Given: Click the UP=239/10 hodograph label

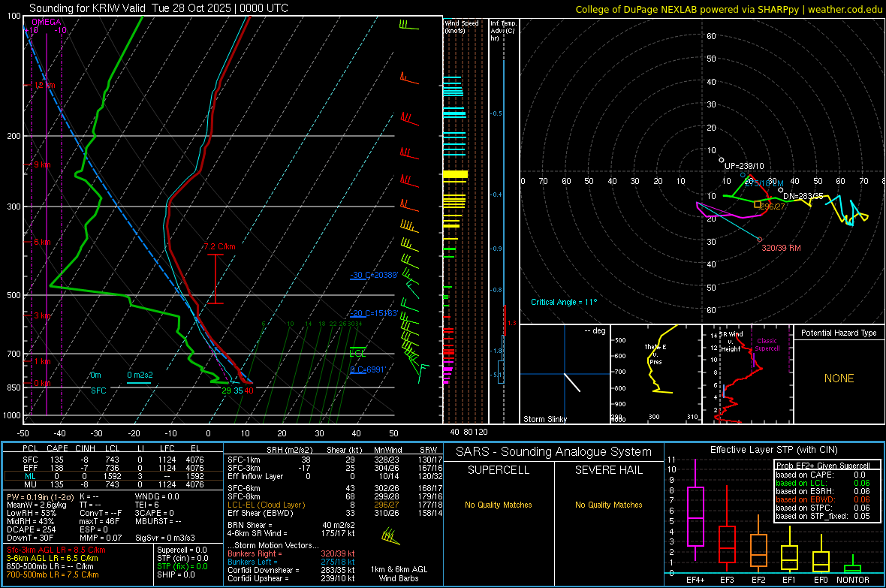Looking at the screenshot, I should tap(743, 166).
